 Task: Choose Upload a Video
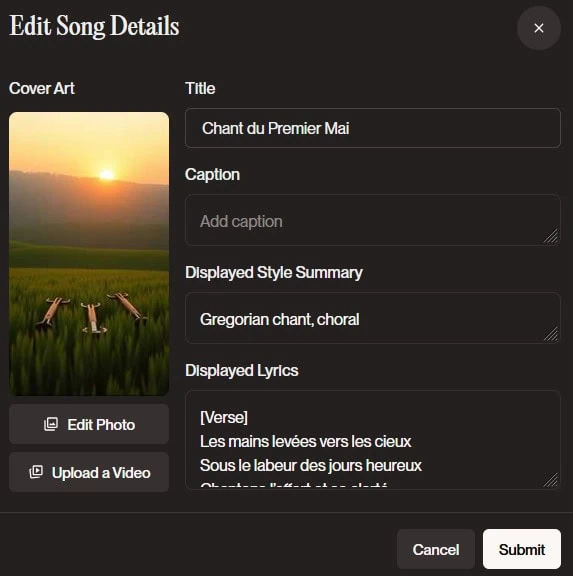coord(89,472)
